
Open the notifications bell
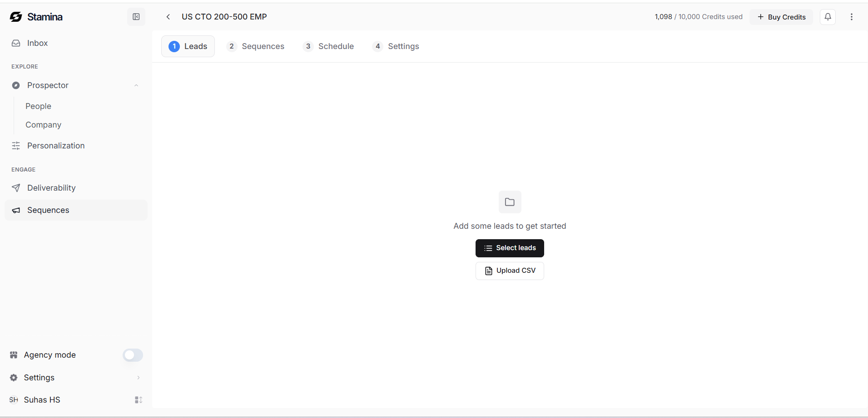click(828, 17)
